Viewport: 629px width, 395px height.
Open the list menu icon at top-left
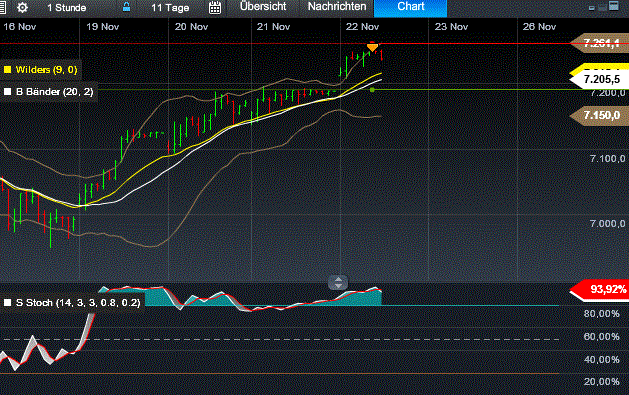click(x=2, y=8)
